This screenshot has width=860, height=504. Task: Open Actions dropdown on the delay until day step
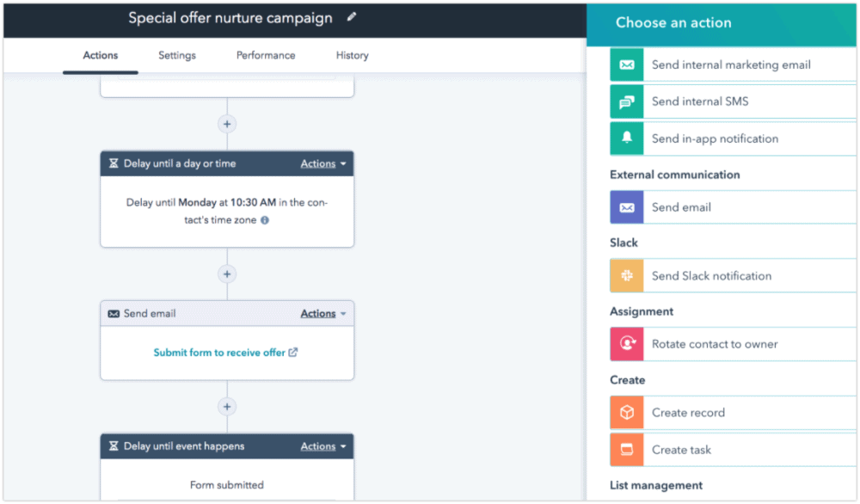322,163
